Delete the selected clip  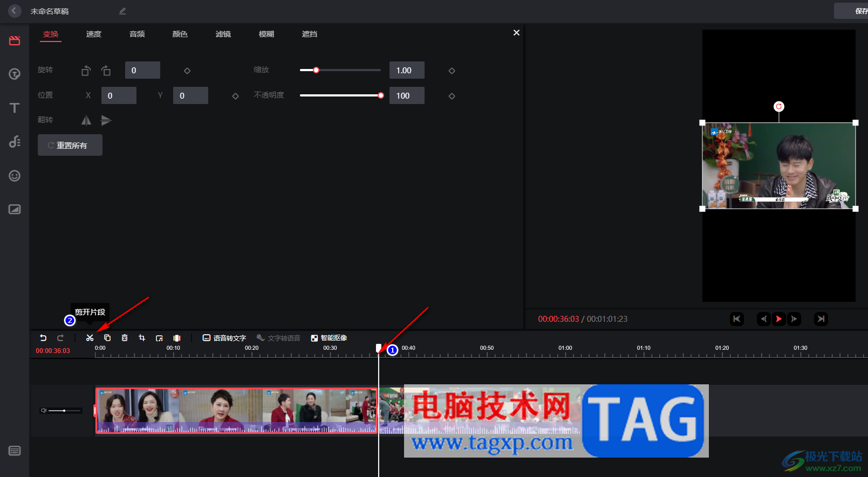125,338
